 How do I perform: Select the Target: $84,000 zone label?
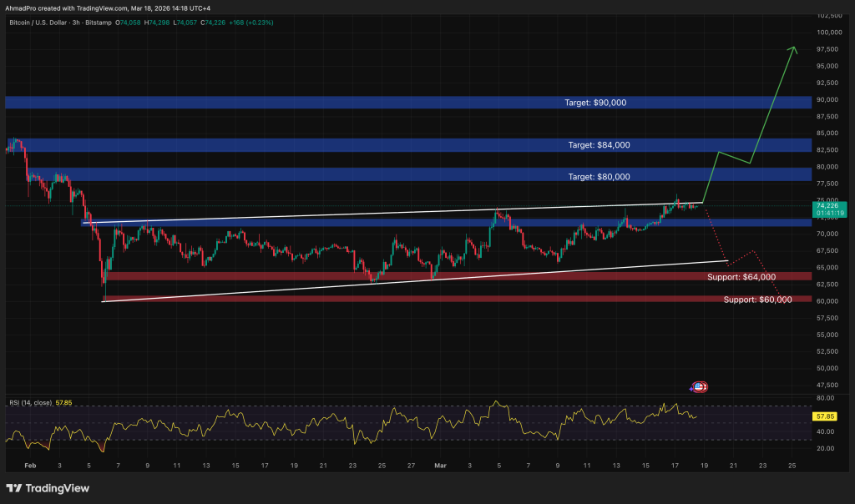pos(599,145)
